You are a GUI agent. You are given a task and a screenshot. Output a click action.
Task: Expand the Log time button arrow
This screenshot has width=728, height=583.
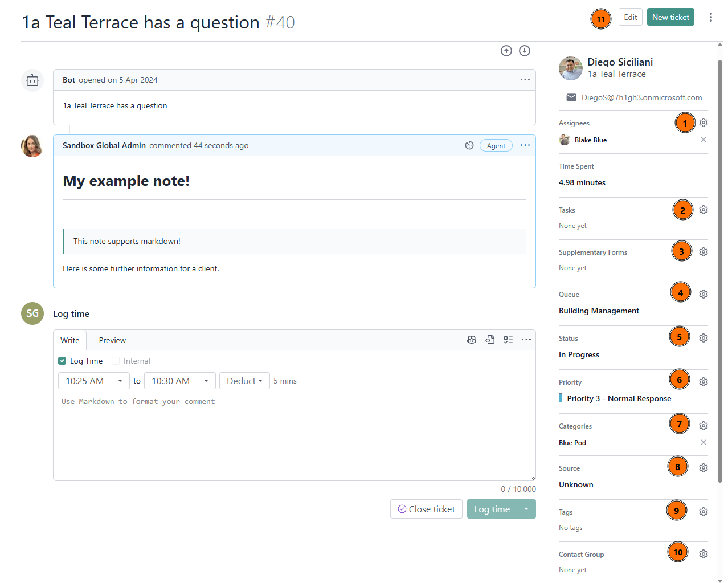click(526, 509)
